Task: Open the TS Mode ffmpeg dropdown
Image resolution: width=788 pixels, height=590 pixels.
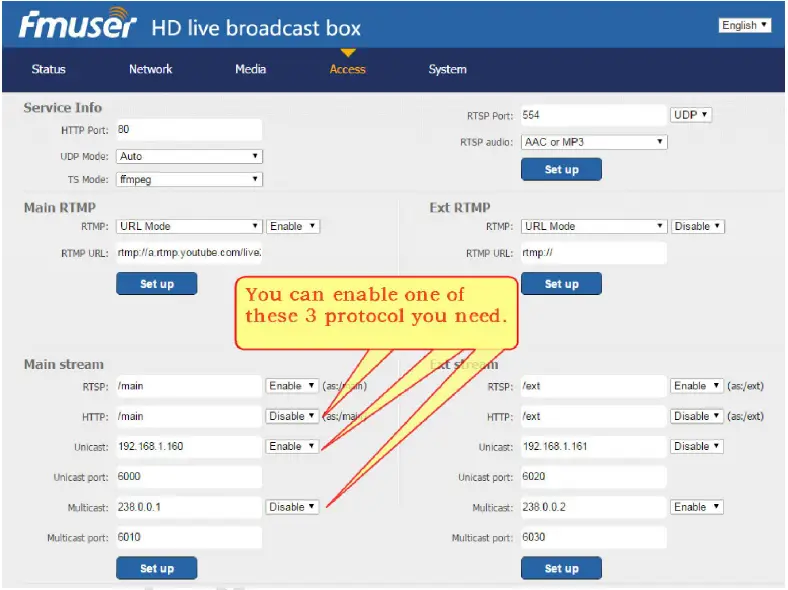Action: pyautogui.click(x=189, y=179)
